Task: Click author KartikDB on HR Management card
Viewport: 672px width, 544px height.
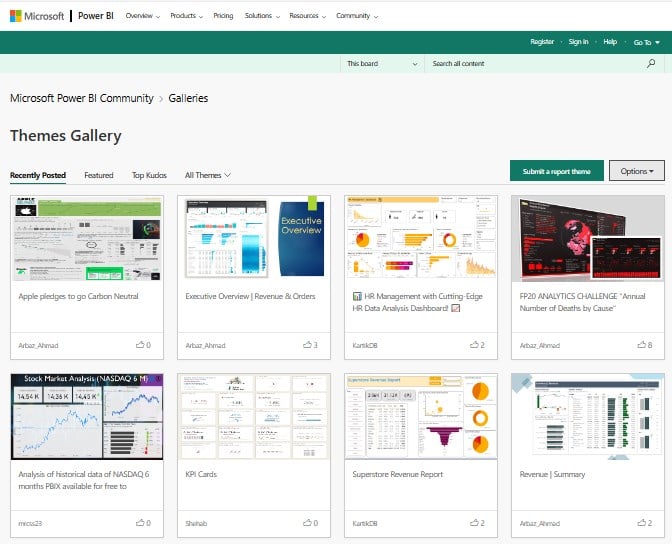Action: [x=365, y=345]
